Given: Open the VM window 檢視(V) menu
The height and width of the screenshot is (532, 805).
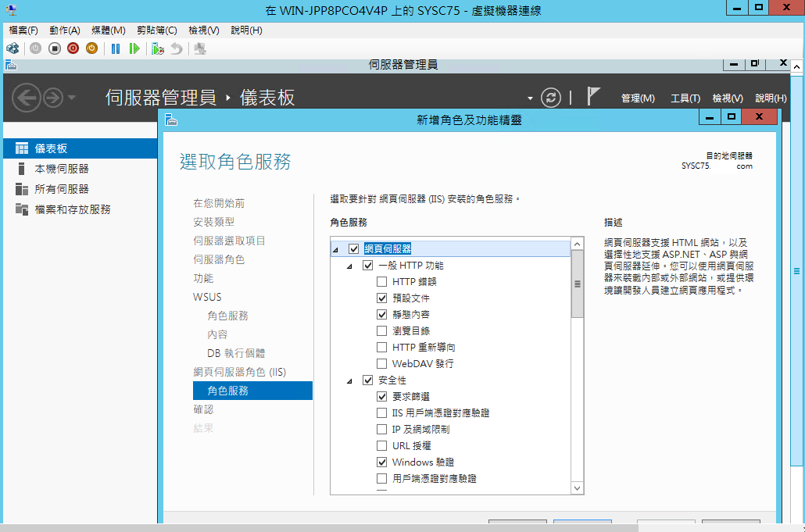Looking at the screenshot, I should [204, 30].
